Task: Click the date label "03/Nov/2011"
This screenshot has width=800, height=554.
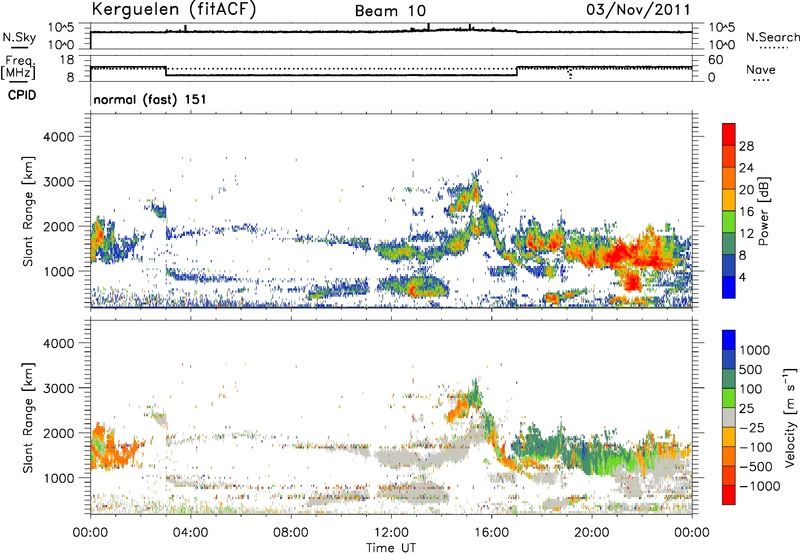Action: point(638,9)
